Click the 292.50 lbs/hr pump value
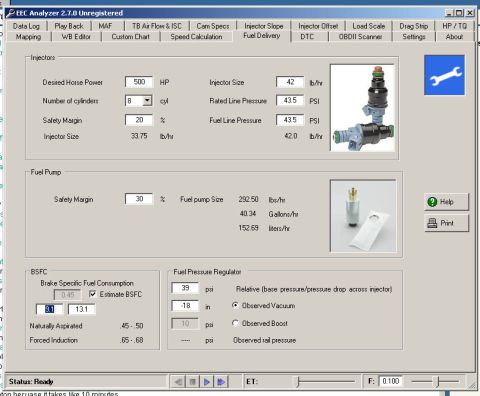This screenshot has width=480, height=396. coord(248,199)
